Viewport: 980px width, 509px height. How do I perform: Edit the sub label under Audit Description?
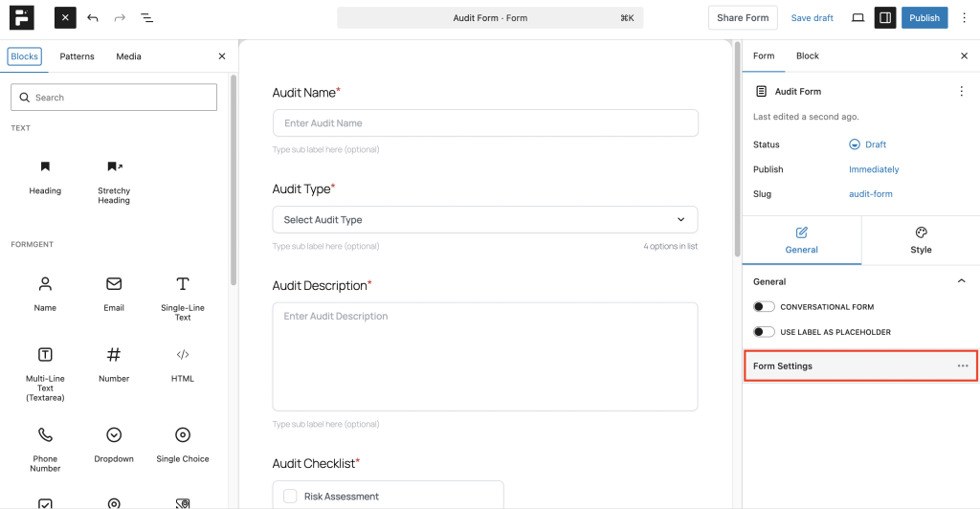coord(325,424)
